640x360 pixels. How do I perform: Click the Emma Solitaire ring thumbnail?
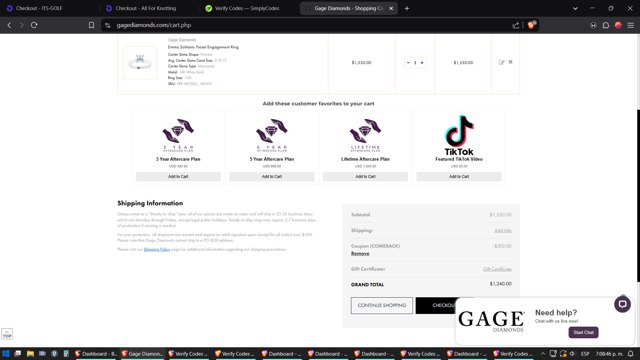tap(140, 62)
